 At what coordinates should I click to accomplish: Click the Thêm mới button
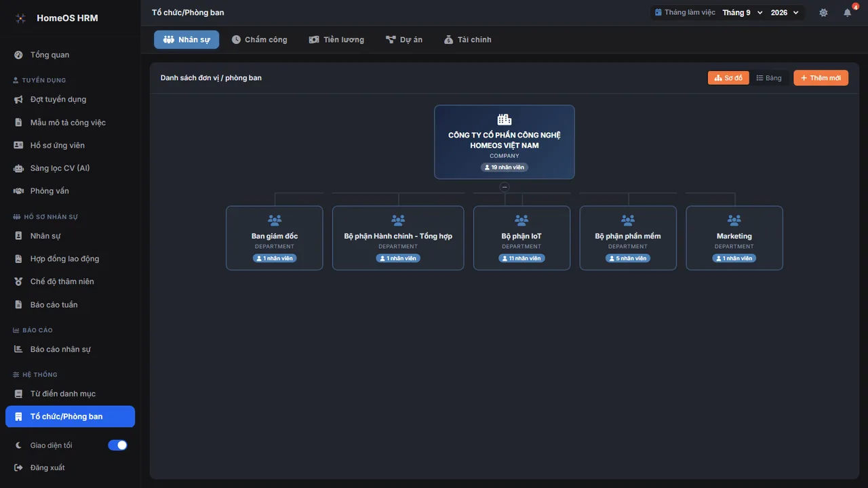coord(821,78)
